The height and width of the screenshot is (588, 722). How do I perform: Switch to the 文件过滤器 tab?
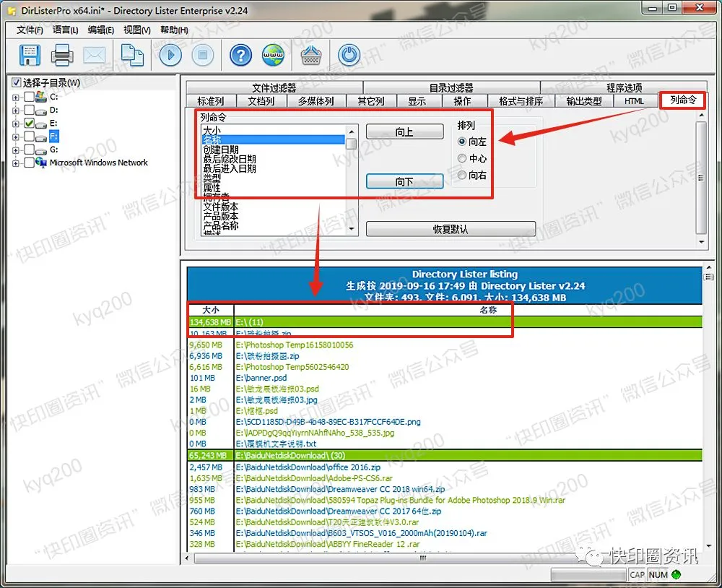click(x=274, y=87)
